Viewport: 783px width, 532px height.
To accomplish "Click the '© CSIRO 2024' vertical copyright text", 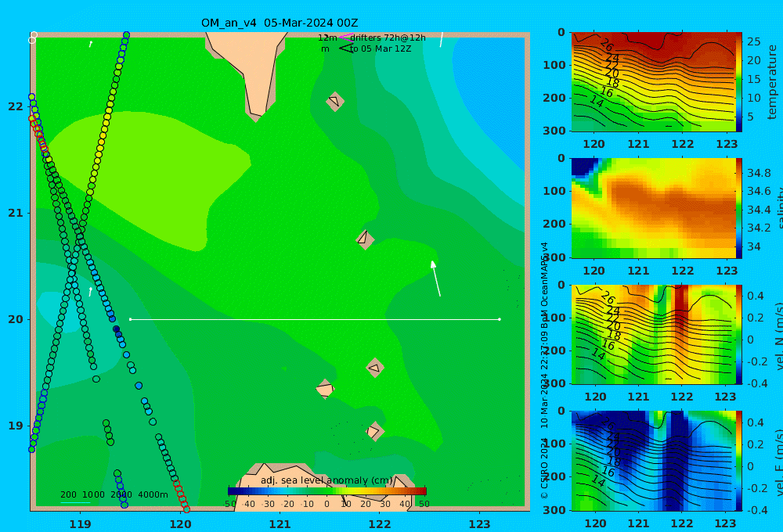I will point(544,468).
